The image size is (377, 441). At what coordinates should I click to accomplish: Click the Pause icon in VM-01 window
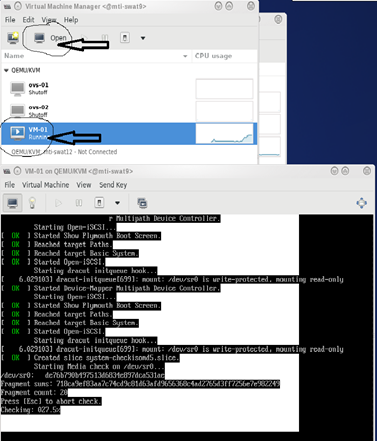pos(79,203)
